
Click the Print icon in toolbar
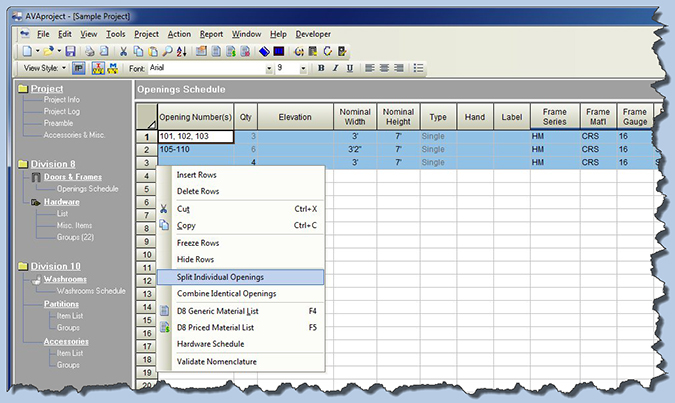pyautogui.click(x=91, y=51)
